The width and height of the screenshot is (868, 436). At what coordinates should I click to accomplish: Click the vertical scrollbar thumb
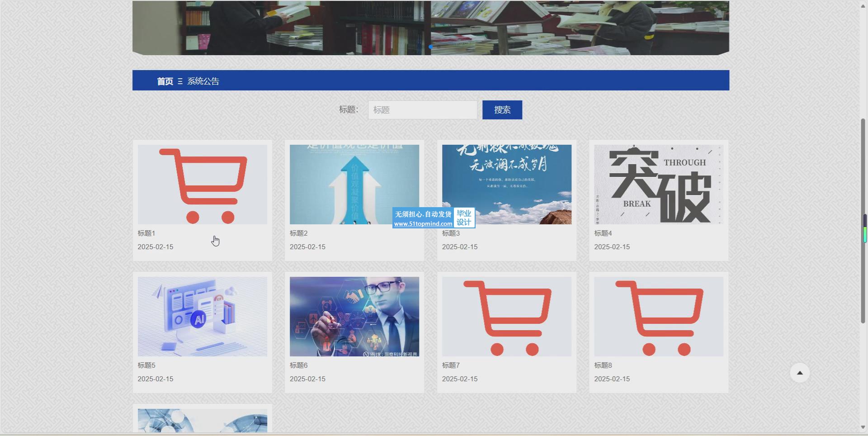tap(863, 222)
